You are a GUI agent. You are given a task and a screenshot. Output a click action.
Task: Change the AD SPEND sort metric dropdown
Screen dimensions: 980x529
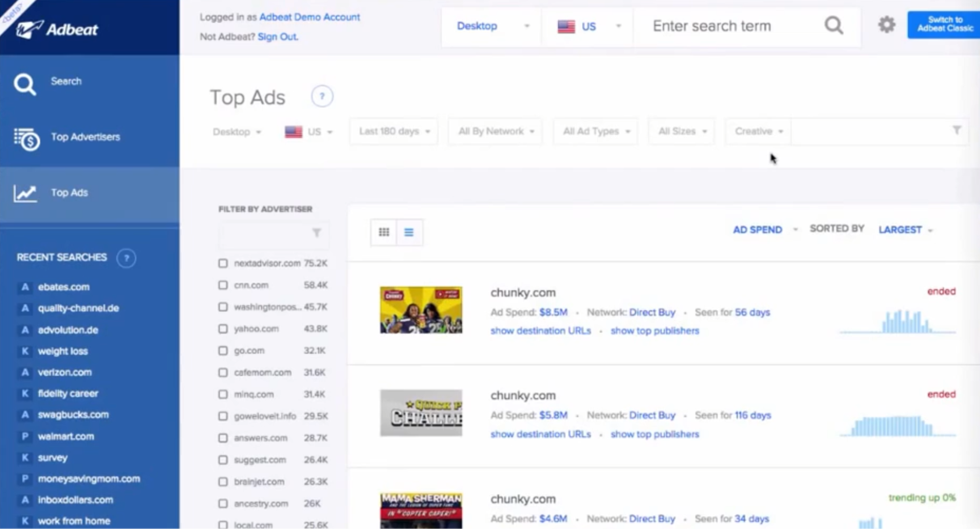coord(765,229)
